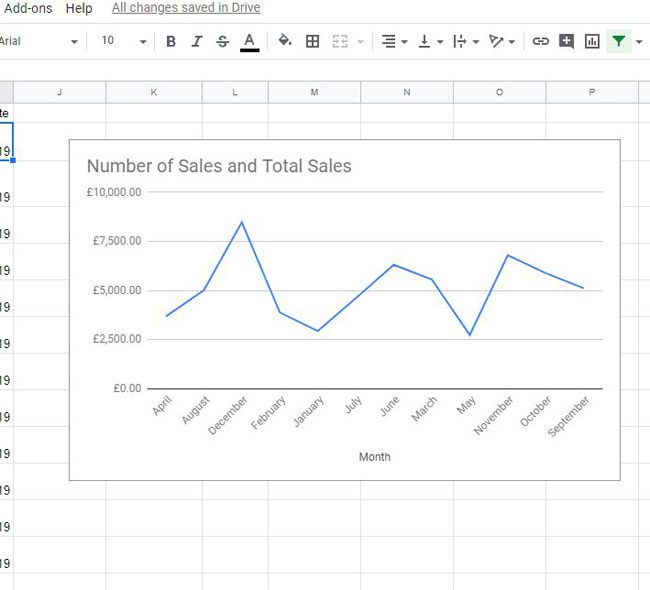Open the Add-ons menu
Image resolution: width=650 pixels, height=590 pixels.
(x=28, y=8)
